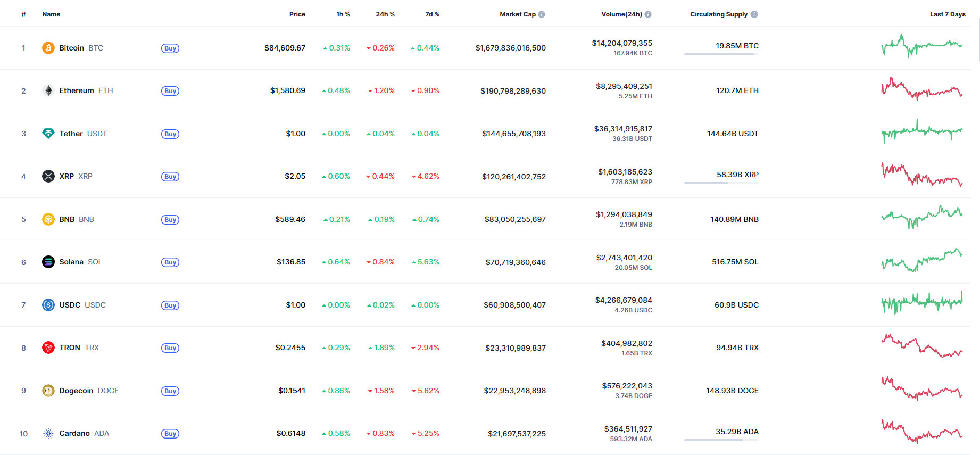980x455 pixels.
Task: Click the Bitcoin coin logo
Action: pos(48,48)
